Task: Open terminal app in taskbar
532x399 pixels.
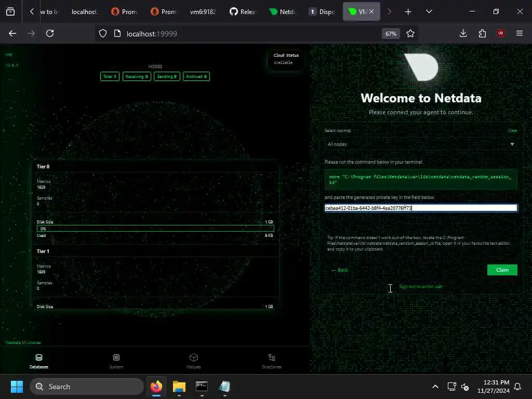Action: (x=202, y=387)
